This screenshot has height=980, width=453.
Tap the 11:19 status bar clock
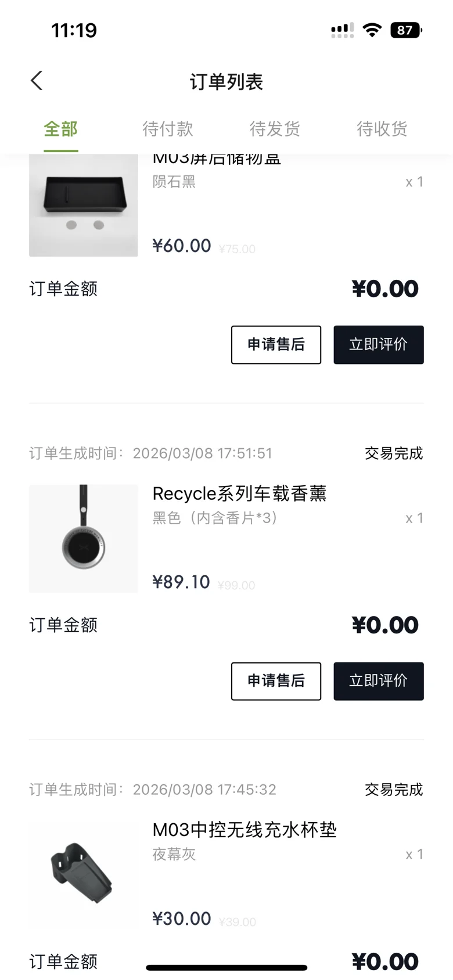tap(74, 30)
